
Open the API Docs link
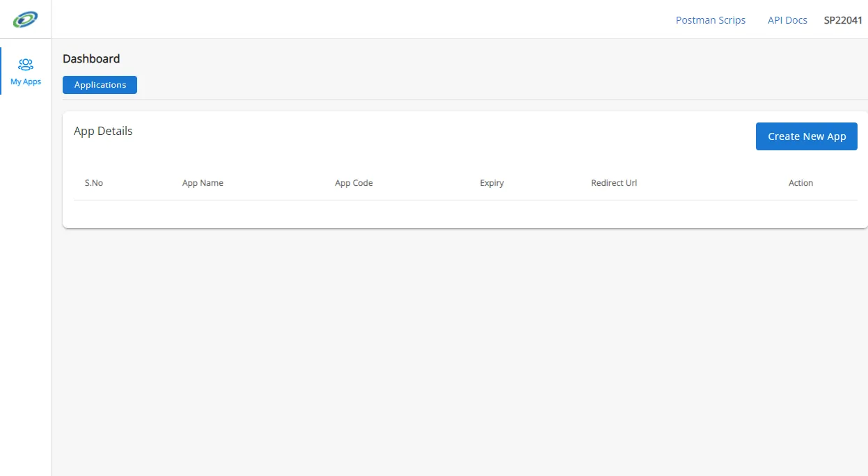point(787,20)
